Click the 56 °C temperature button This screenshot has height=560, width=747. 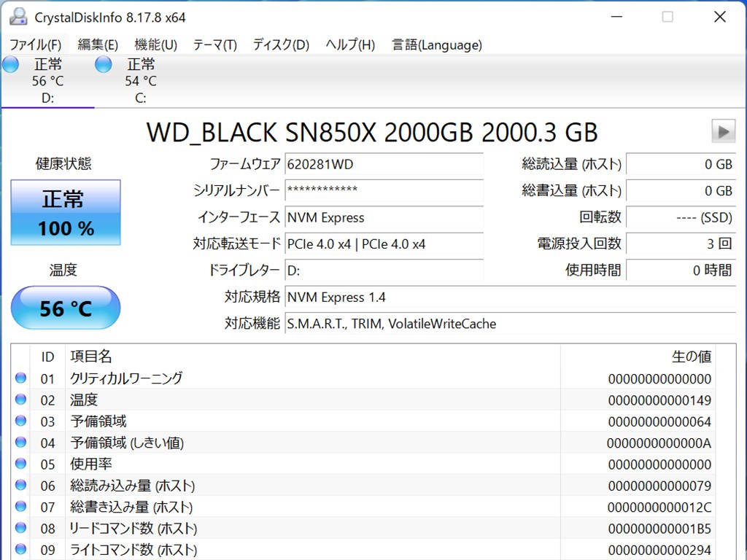pos(66,308)
